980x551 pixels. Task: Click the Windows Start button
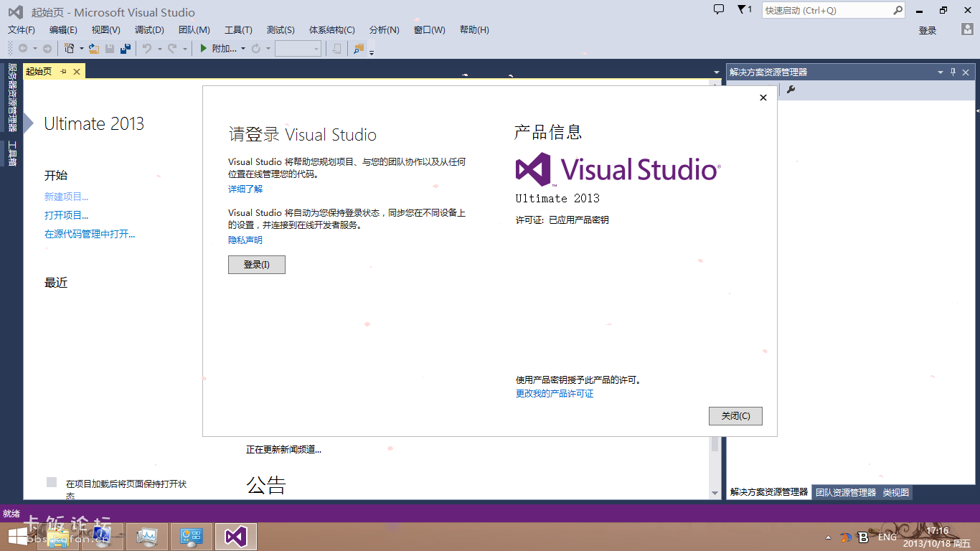[18, 537]
